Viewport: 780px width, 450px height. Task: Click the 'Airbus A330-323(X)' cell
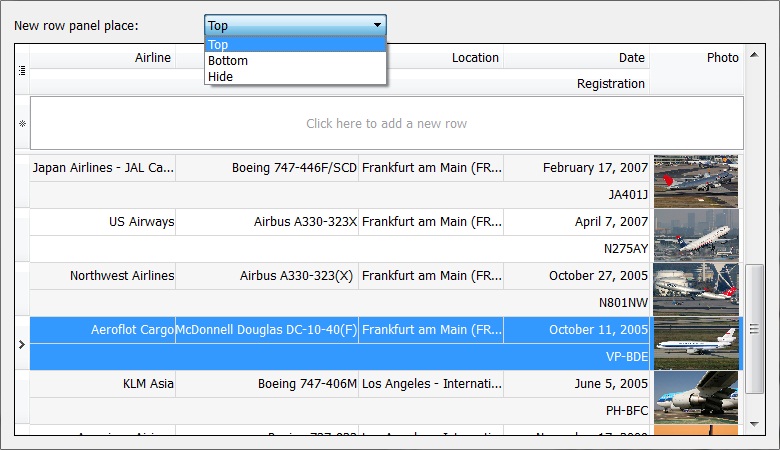pyautogui.click(x=267, y=276)
